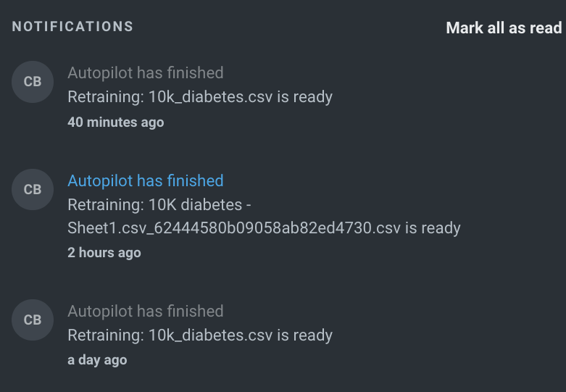Click 'Autopilot has finished' title above 'a day ago'
The width and height of the screenshot is (566, 392).
(145, 311)
